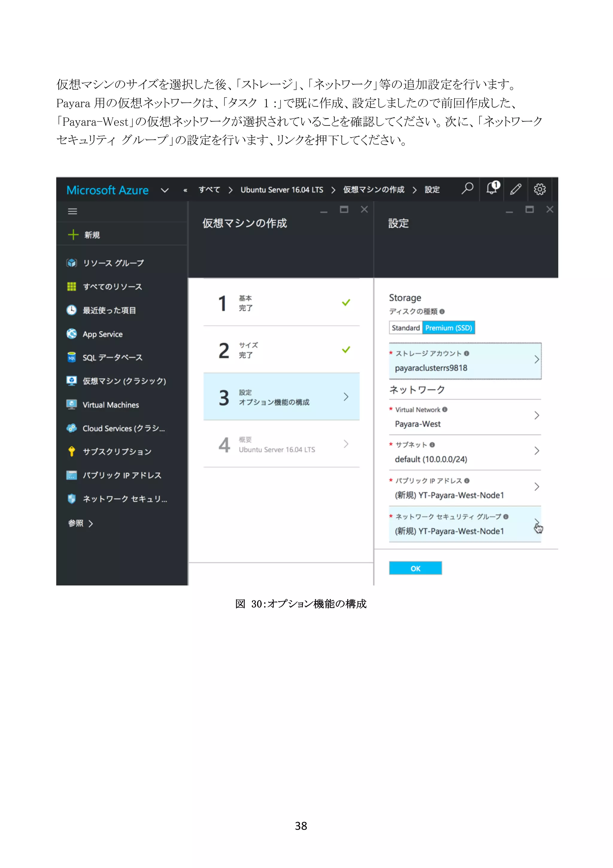
Task: Open the notifications bell icon
Action: pyautogui.click(x=492, y=188)
